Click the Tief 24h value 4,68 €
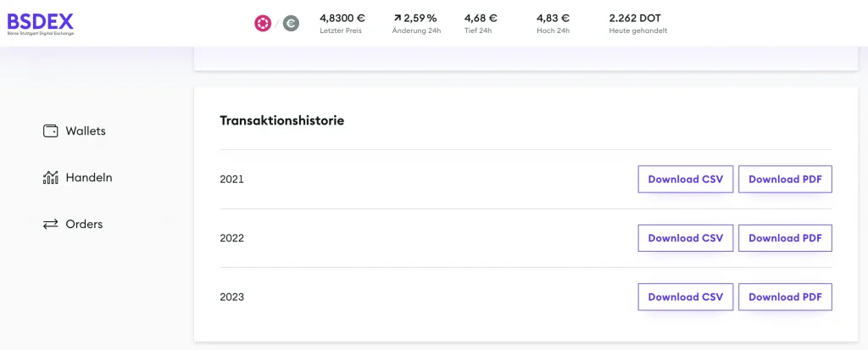This screenshot has width=868, height=350. [481, 18]
